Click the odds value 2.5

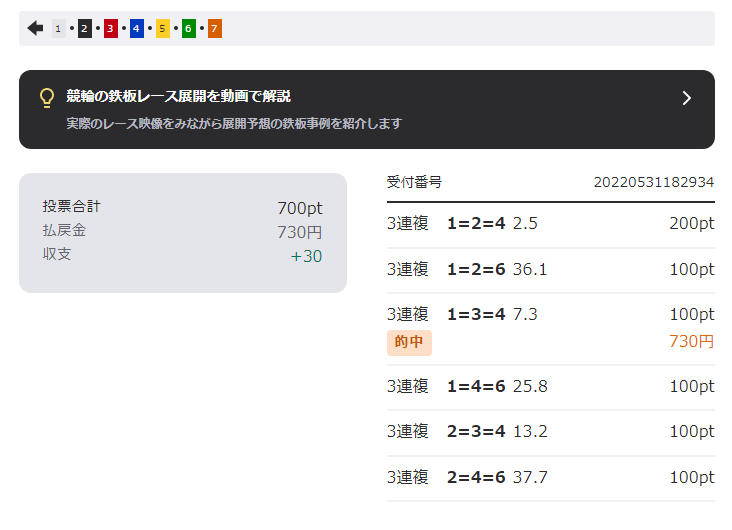(x=525, y=224)
